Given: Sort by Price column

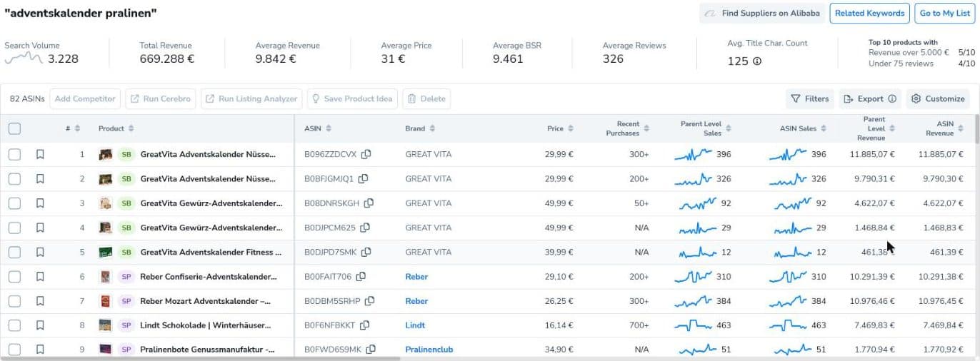Looking at the screenshot, I should click(x=570, y=128).
